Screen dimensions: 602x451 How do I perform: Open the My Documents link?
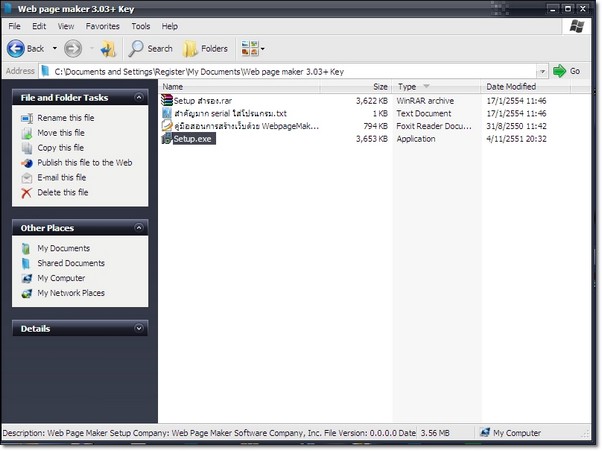tap(63, 248)
